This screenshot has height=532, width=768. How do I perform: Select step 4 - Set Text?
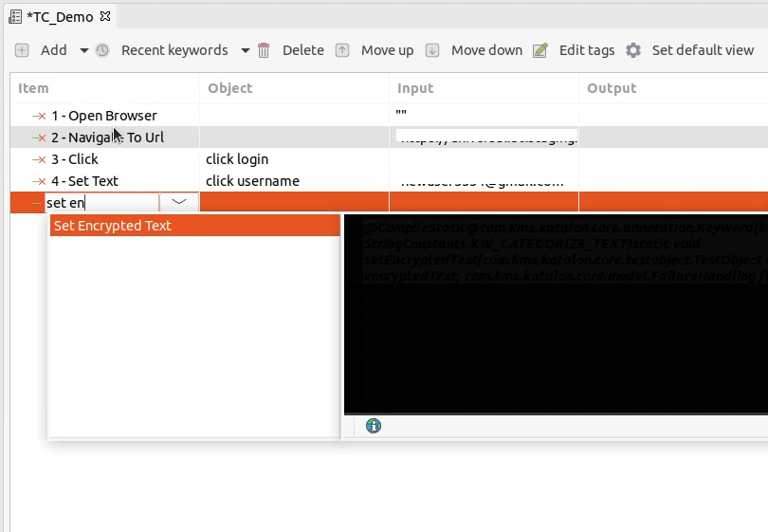[84, 181]
